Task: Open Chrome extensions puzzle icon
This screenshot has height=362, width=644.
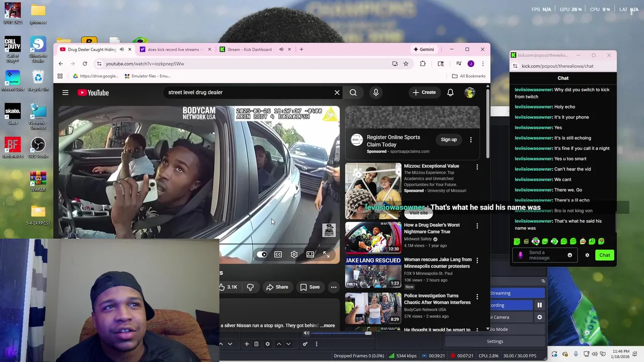Action: [x=423, y=64]
